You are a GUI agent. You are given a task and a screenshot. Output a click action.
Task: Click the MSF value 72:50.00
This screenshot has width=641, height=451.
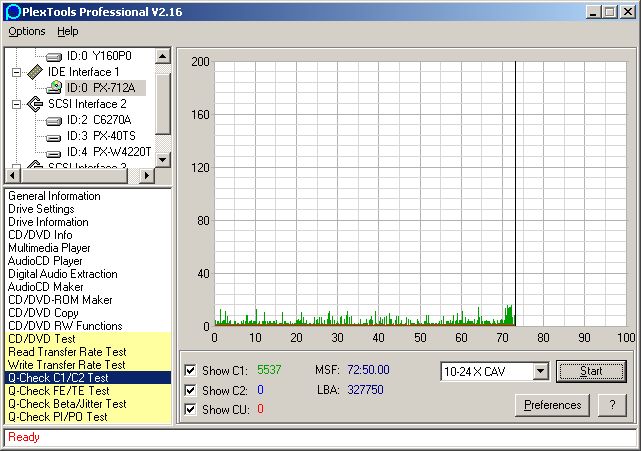click(368, 370)
